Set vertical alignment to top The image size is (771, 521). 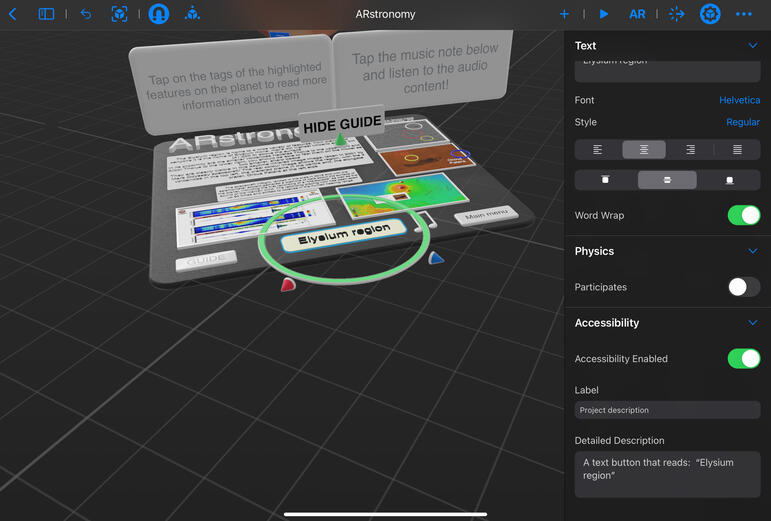(605, 180)
